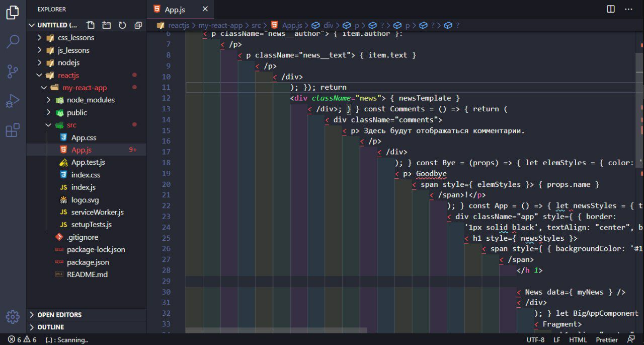
Task: Show errors and warnings count panel
Action: coord(22,339)
